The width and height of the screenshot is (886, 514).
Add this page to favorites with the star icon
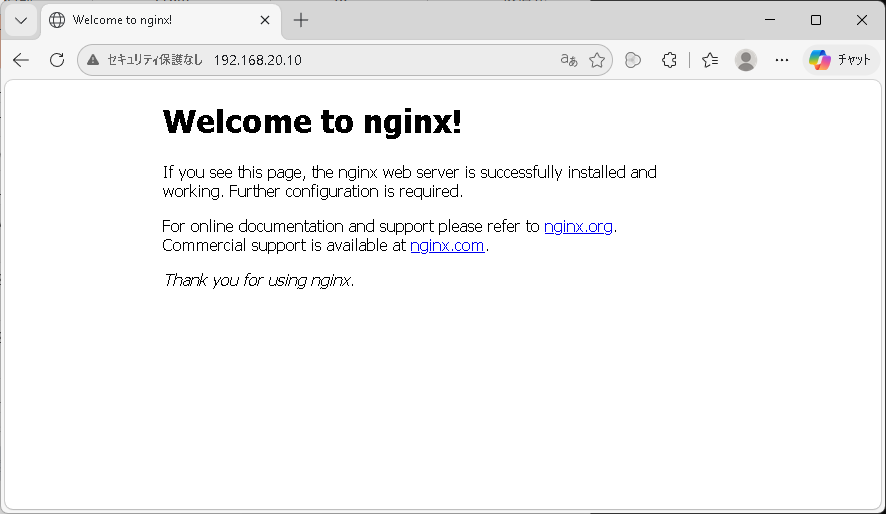point(597,60)
